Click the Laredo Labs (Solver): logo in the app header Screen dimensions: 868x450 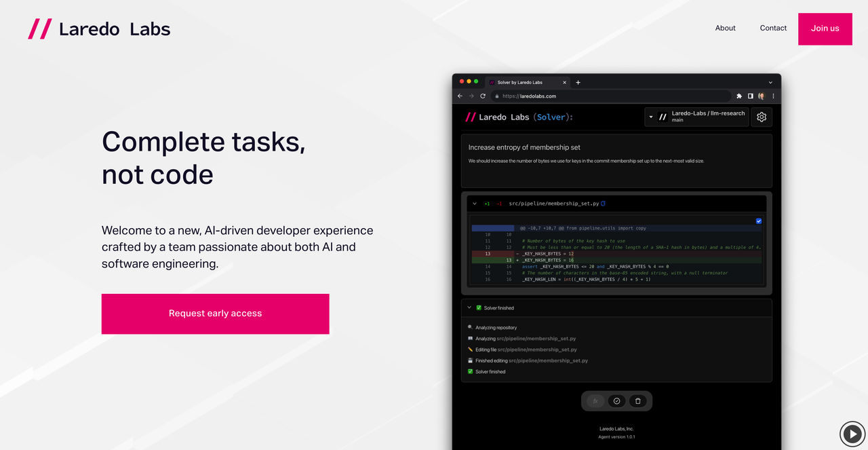[519, 117]
